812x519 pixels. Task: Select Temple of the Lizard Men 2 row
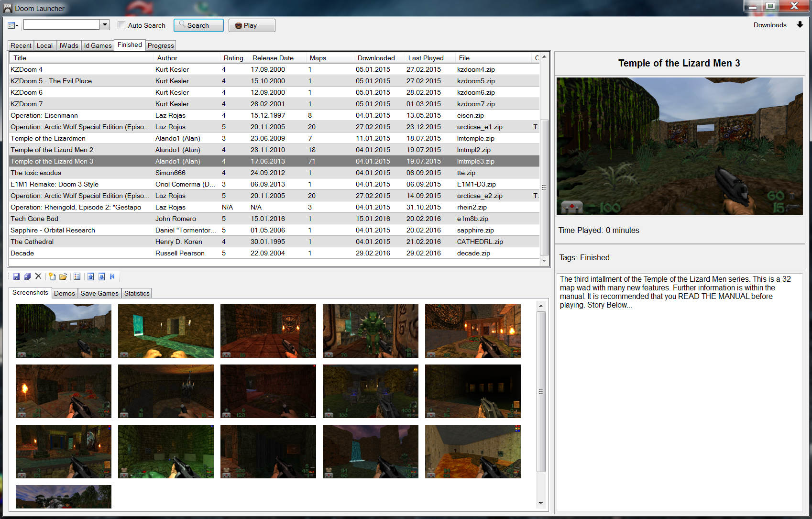tap(274, 150)
